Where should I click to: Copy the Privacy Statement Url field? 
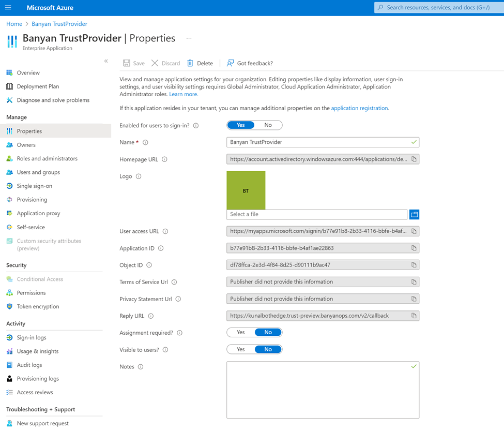414,299
